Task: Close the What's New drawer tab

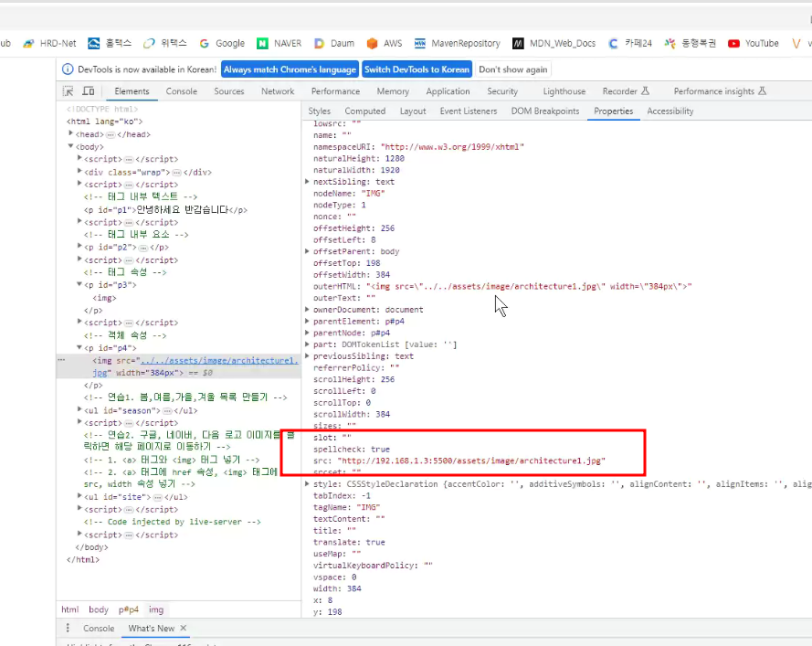Action: point(184,628)
